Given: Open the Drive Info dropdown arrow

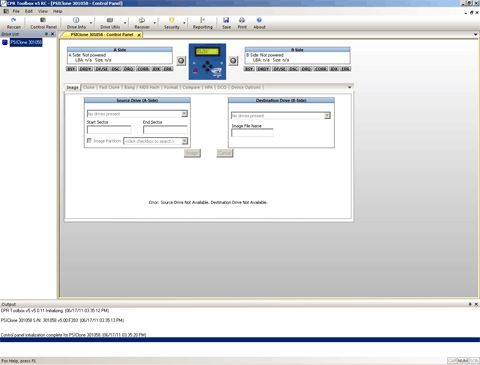Looking at the screenshot, I should [x=91, y=23].
